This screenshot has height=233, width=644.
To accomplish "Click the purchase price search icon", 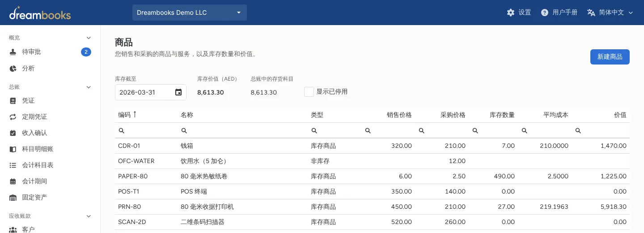I will click(421, 131).
